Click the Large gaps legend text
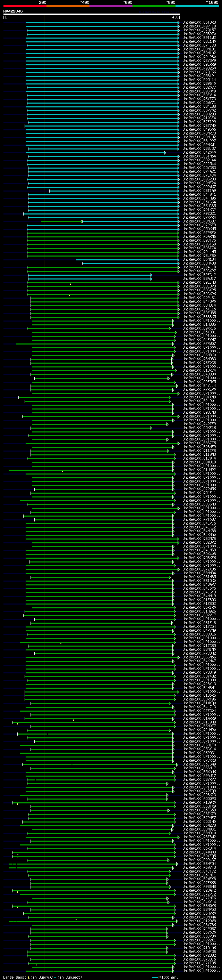Viewport: 222px width, 980px height. tap(43, 977)
